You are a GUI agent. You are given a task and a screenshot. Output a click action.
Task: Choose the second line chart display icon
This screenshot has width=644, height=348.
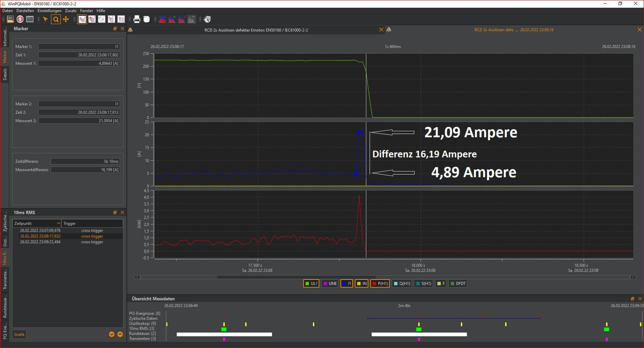[92, 19]
